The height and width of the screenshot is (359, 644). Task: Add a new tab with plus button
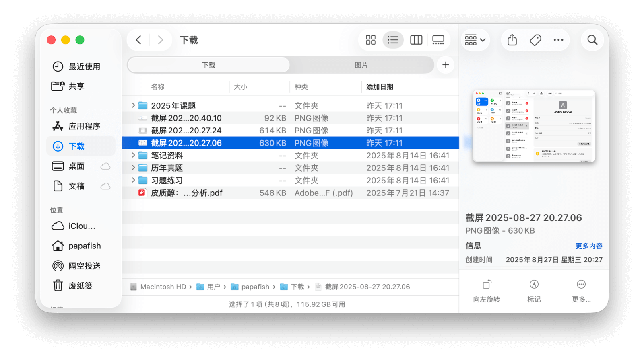pos(446,65)
